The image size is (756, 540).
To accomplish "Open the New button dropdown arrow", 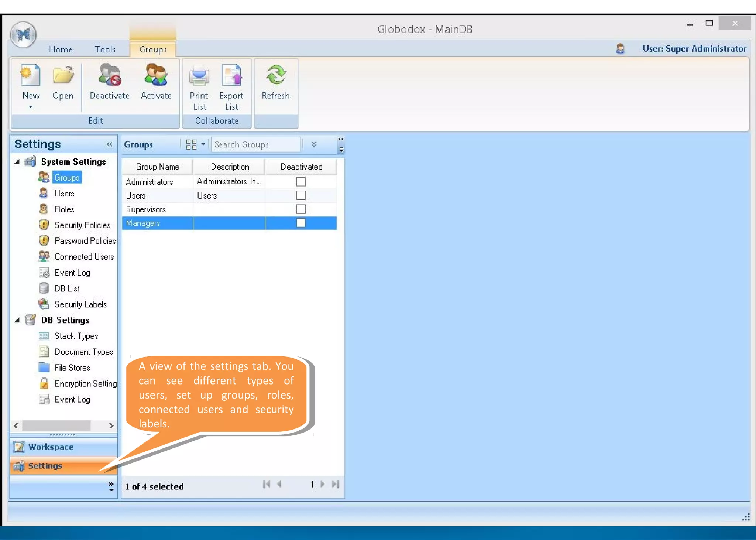I will click(x=31, y=107).
